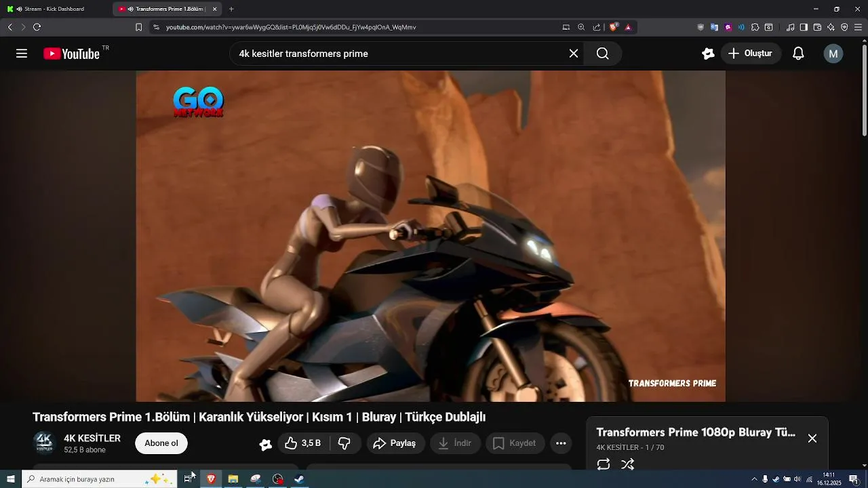Go forward in browser history

click(x=23, y=27)
